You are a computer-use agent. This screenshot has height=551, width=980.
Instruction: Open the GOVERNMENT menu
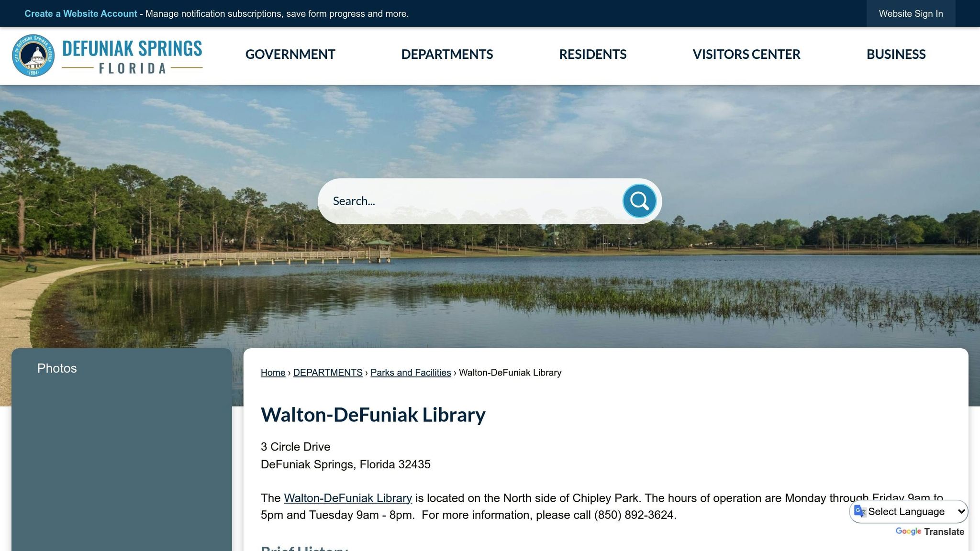coord(290,55)
